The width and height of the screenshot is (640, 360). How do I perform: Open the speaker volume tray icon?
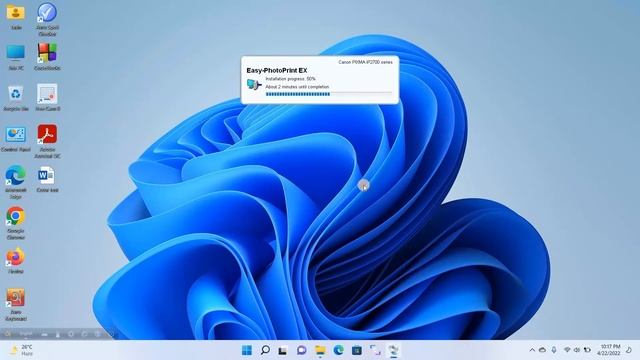[x=577, y=350]
